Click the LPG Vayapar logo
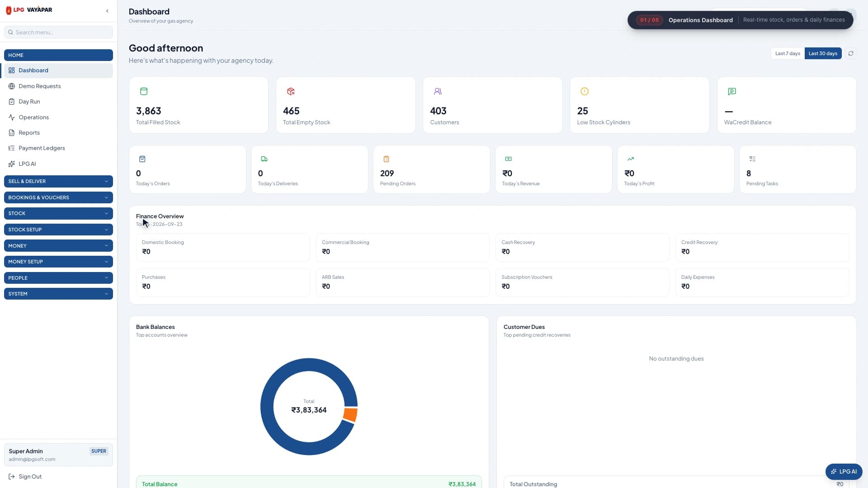 click(x=29, y=10)
